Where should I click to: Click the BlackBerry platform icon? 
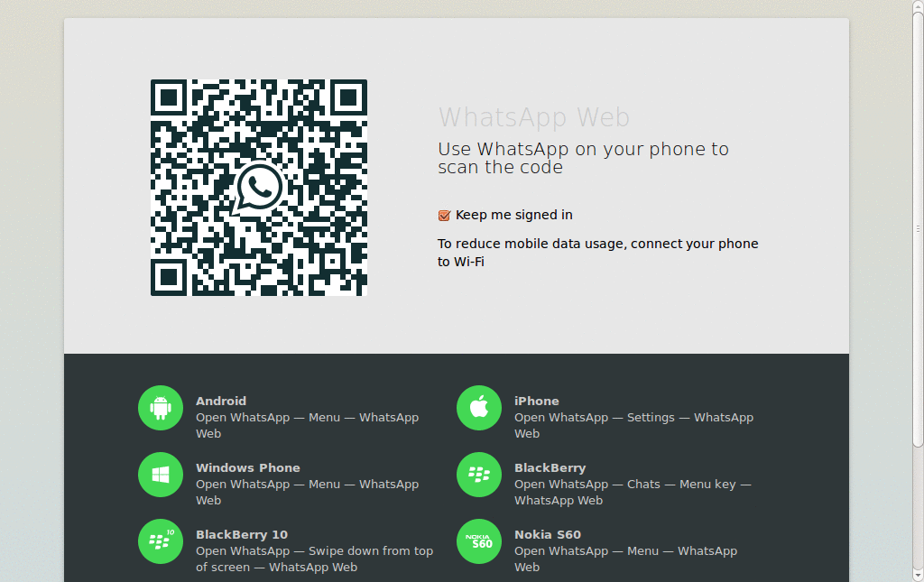tap(479, 475)
